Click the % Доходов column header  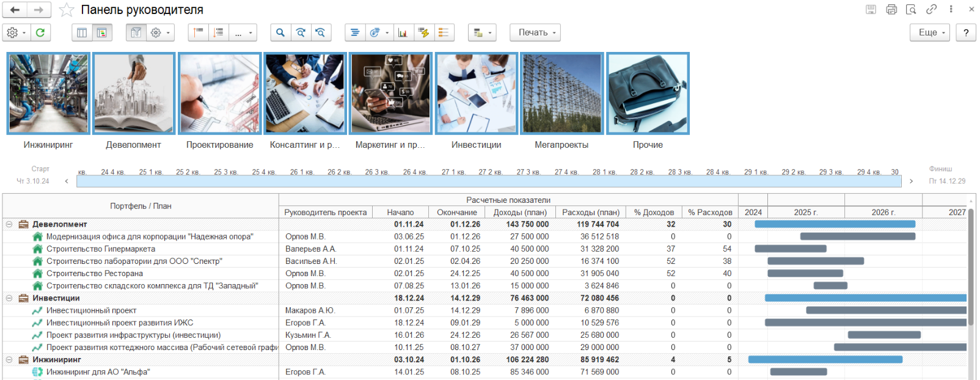point(653,212)
